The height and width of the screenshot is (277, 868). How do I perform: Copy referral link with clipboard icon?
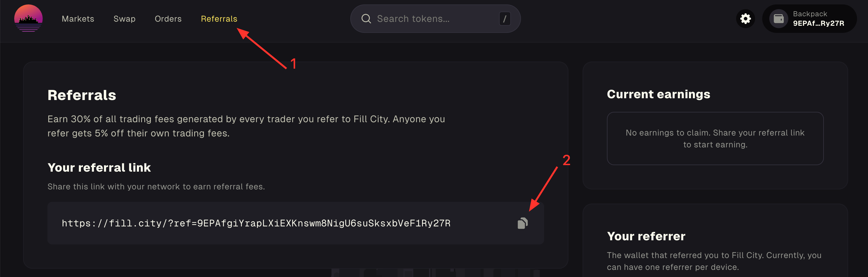[522, 223]
